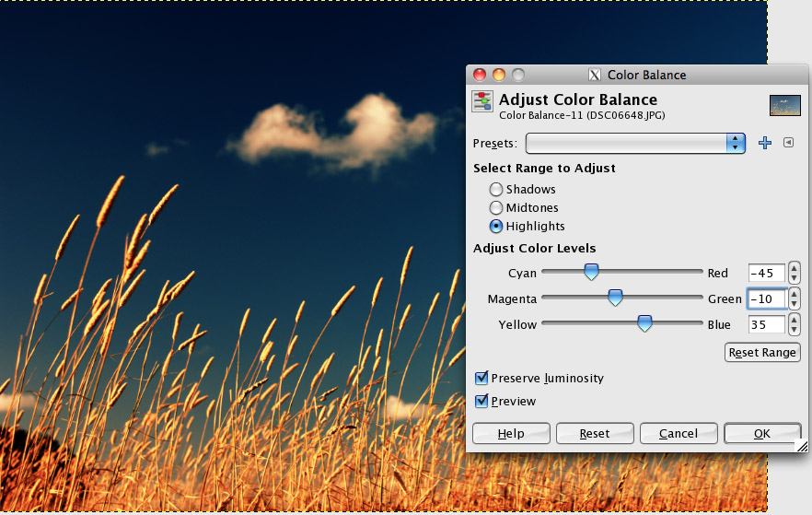
Task: Open Help for Color Balance
Action: click(x=511, y=433)
